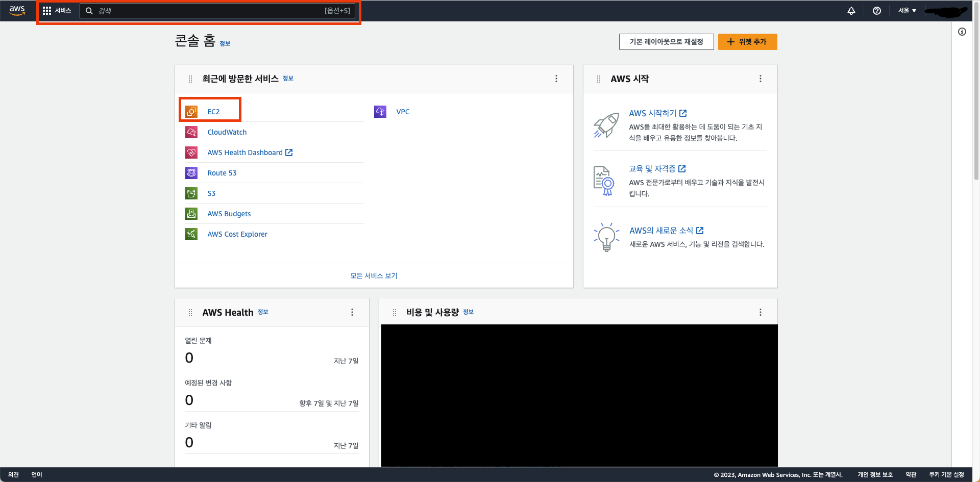Open AWS 시작 widget options menu
Image resolution: width=980 pixels, height=482 pixels.
[761, 79]
